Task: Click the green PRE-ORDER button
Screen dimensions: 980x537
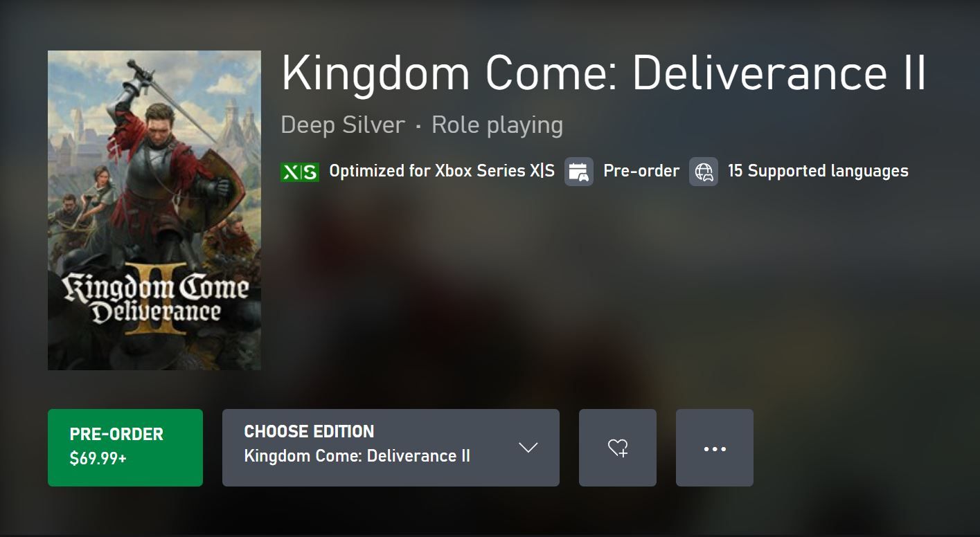Action: coord(125,448)
